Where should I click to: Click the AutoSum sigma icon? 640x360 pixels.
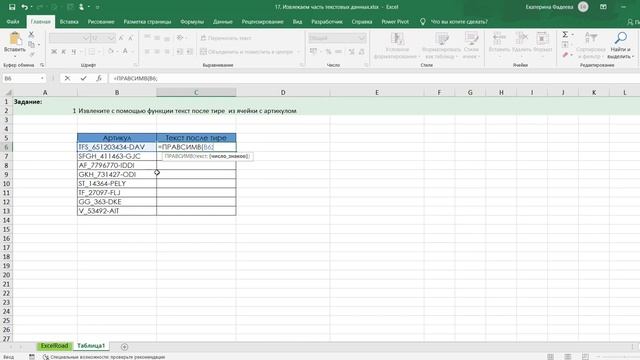point(565,35)
